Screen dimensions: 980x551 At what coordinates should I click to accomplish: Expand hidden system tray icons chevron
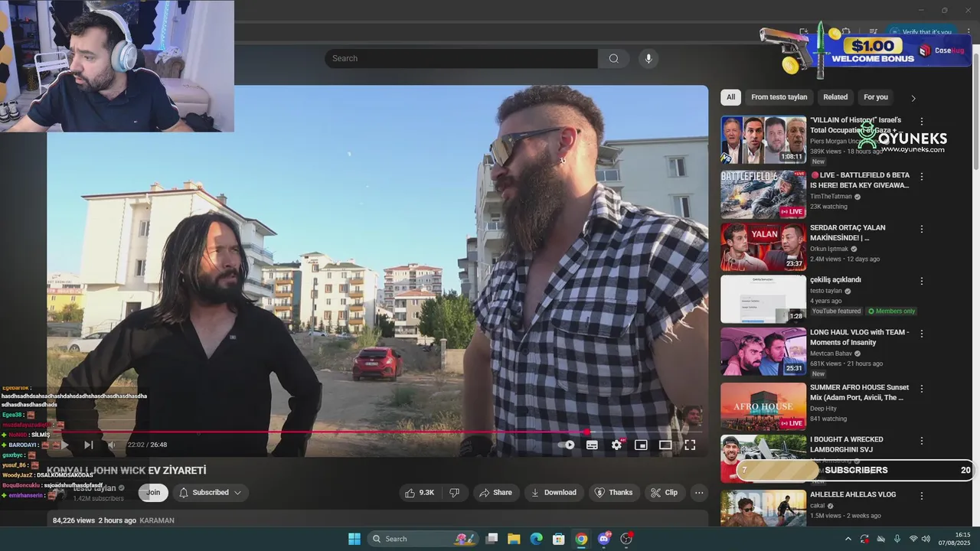tap(848, 540)
